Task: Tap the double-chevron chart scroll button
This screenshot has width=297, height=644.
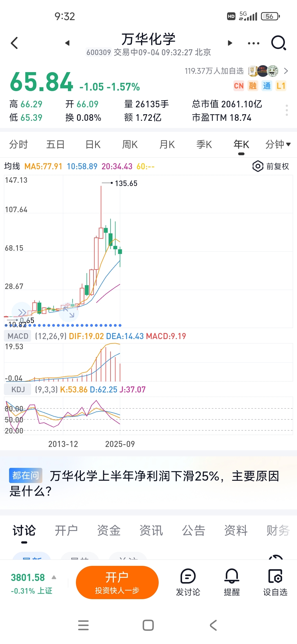Action: click(22, 312)
